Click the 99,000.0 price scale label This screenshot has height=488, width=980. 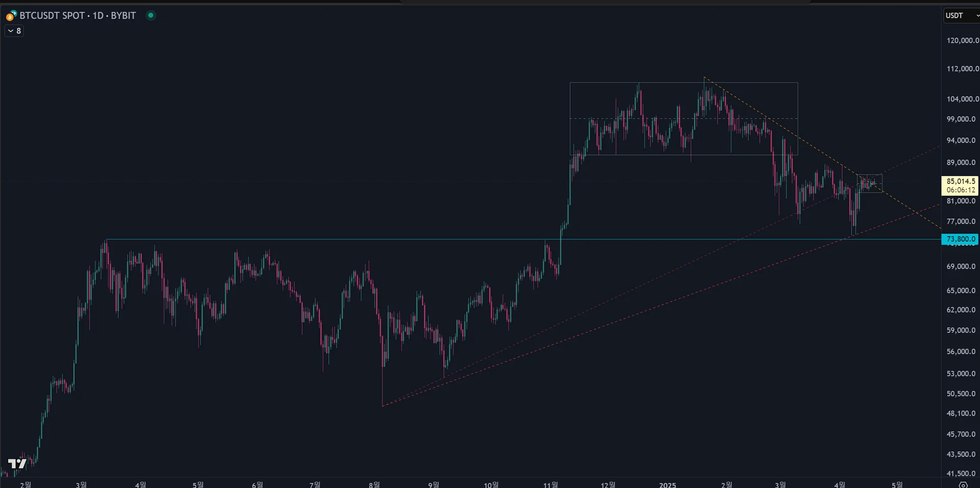coord(961,119)
